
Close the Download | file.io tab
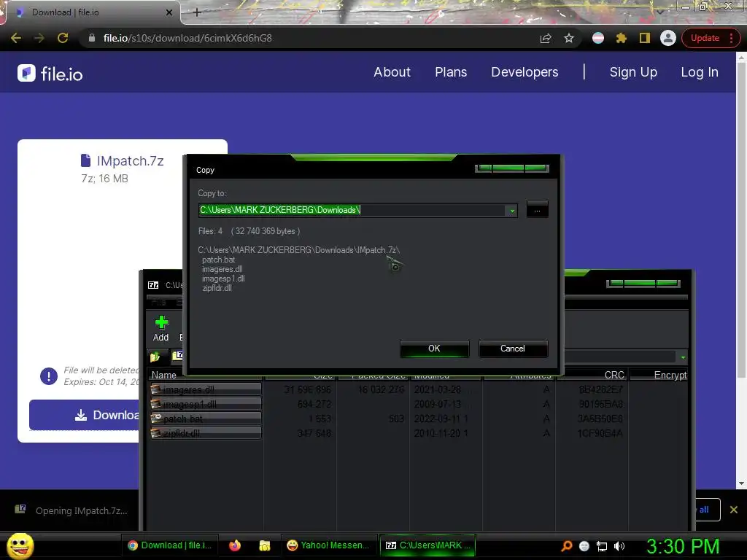click(x=169, y=13)
